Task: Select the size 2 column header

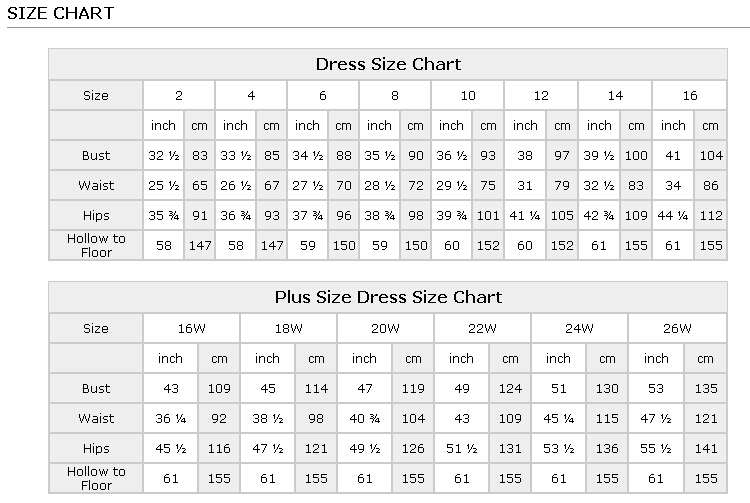Action: click(179, 96)
